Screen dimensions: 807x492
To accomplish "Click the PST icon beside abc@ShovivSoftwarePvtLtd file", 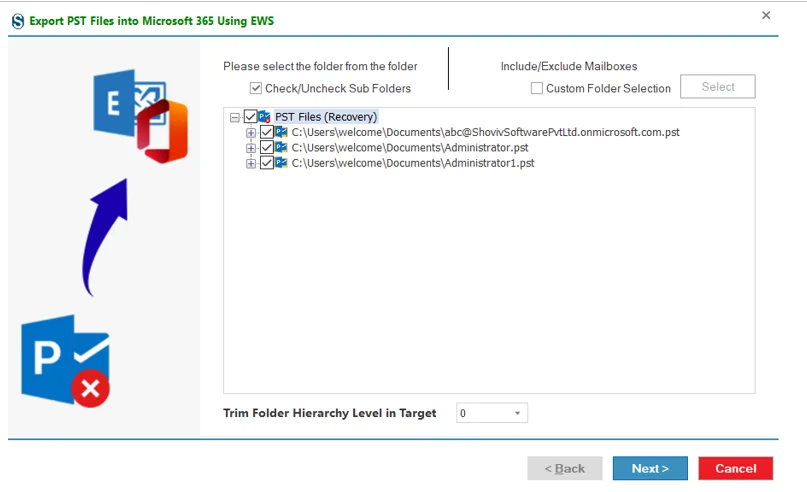I will [x=281, y=132].
